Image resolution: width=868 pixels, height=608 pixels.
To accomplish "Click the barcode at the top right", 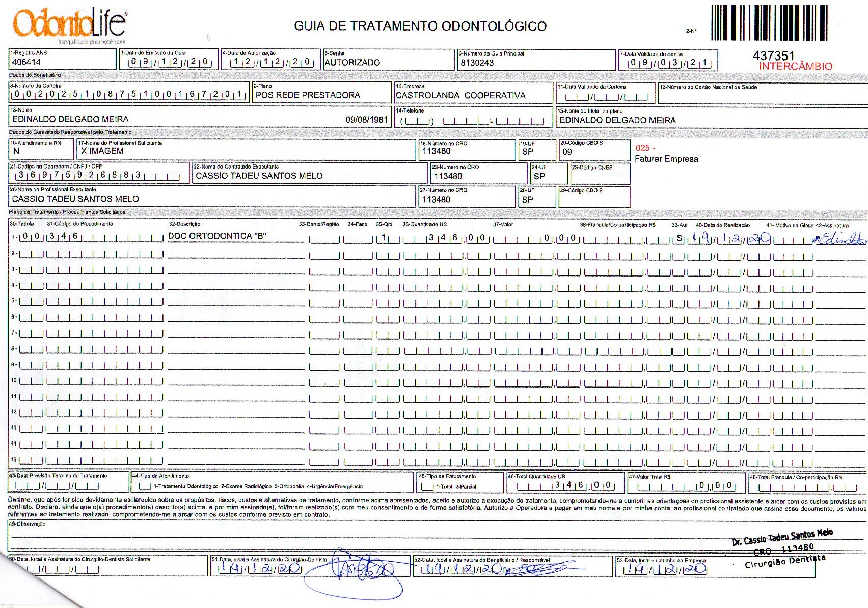I will (769, 22).
